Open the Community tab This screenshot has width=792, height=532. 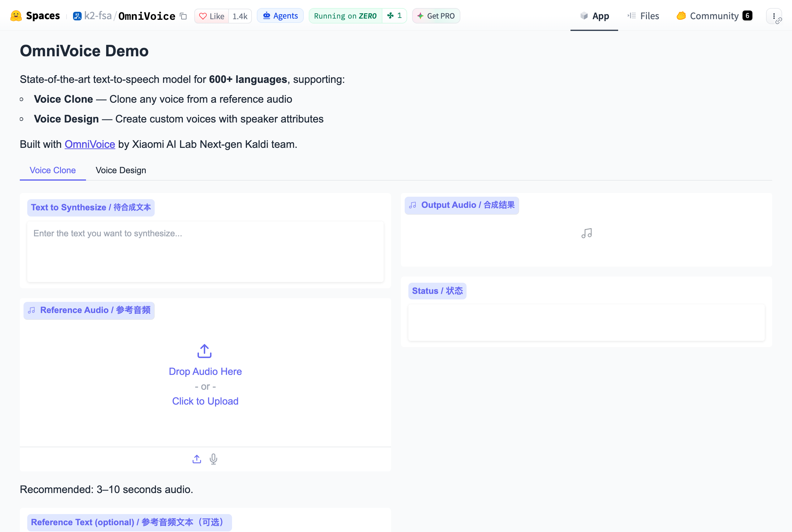[714, 16]
